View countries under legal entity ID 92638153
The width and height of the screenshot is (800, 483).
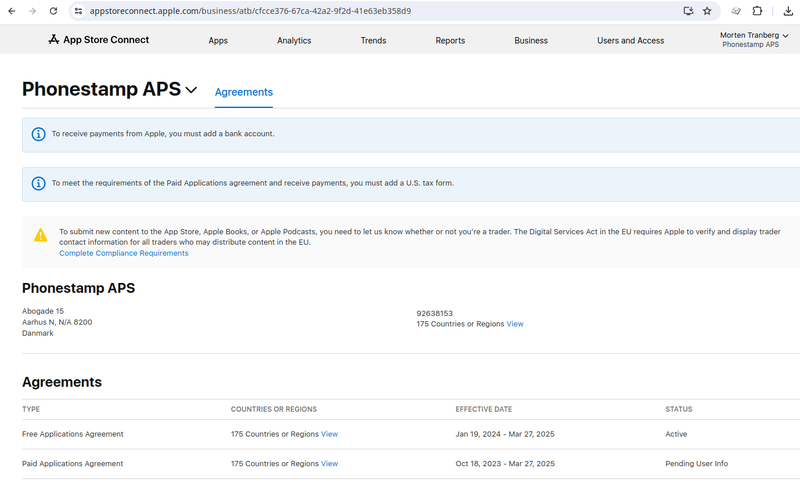515,324
